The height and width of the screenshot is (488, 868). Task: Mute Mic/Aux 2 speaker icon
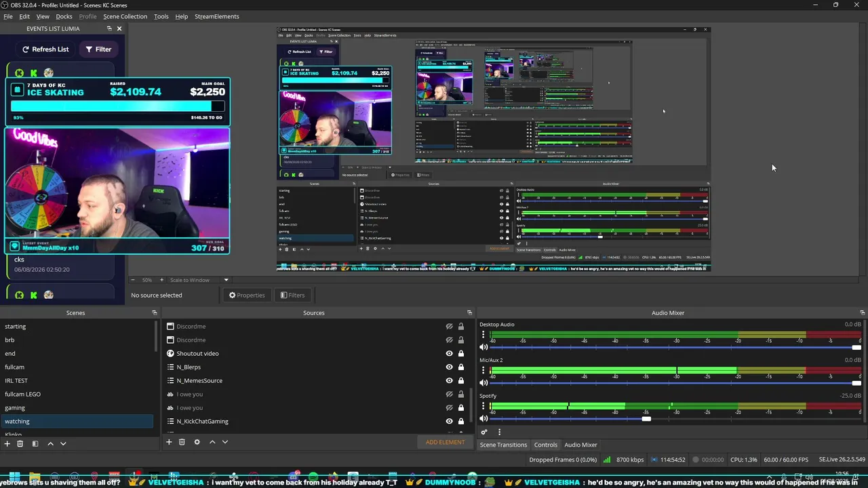tap(484, 383)
